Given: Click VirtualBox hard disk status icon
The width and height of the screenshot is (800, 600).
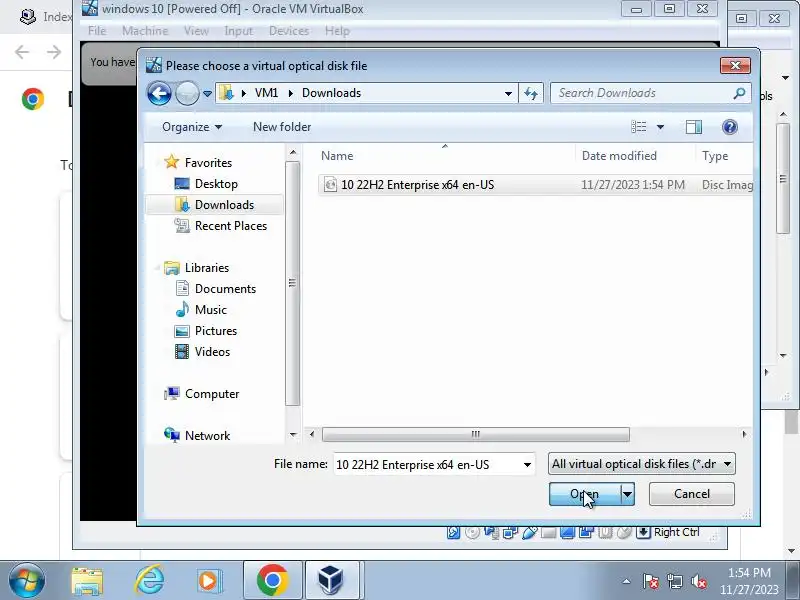Looking at the screenshot, I should (x=453, y=533).
